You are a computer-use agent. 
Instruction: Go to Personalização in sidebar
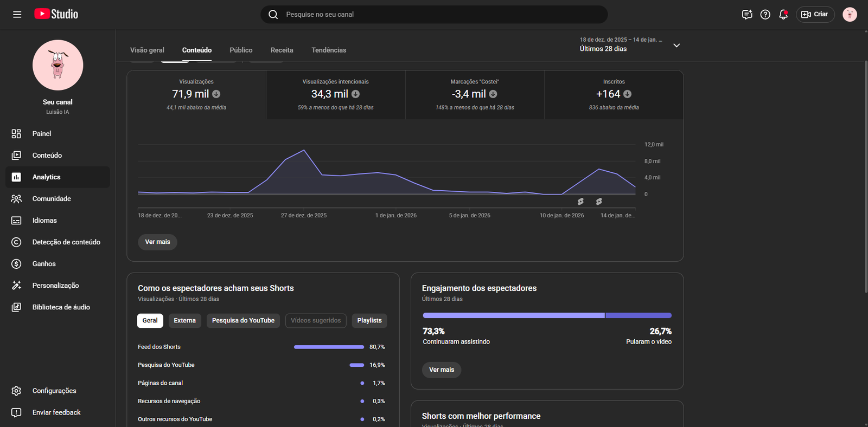(x=55, y=286)
